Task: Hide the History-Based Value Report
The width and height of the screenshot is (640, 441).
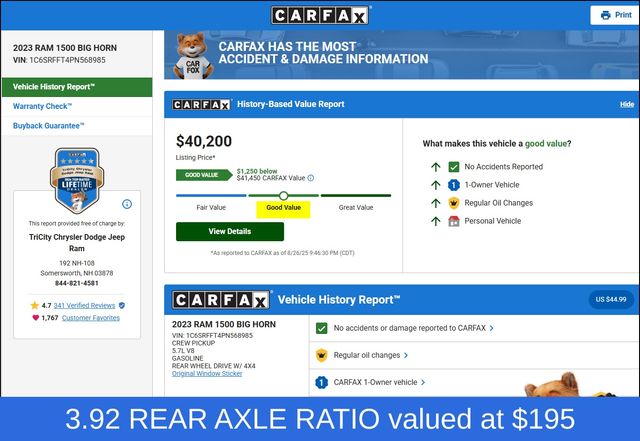Action: point(627,105)
